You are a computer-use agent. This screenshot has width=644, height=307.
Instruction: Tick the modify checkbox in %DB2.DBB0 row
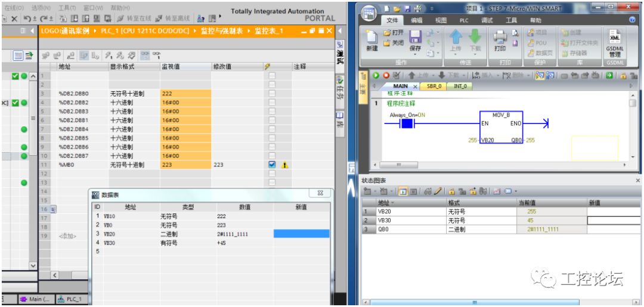[272, 94]
